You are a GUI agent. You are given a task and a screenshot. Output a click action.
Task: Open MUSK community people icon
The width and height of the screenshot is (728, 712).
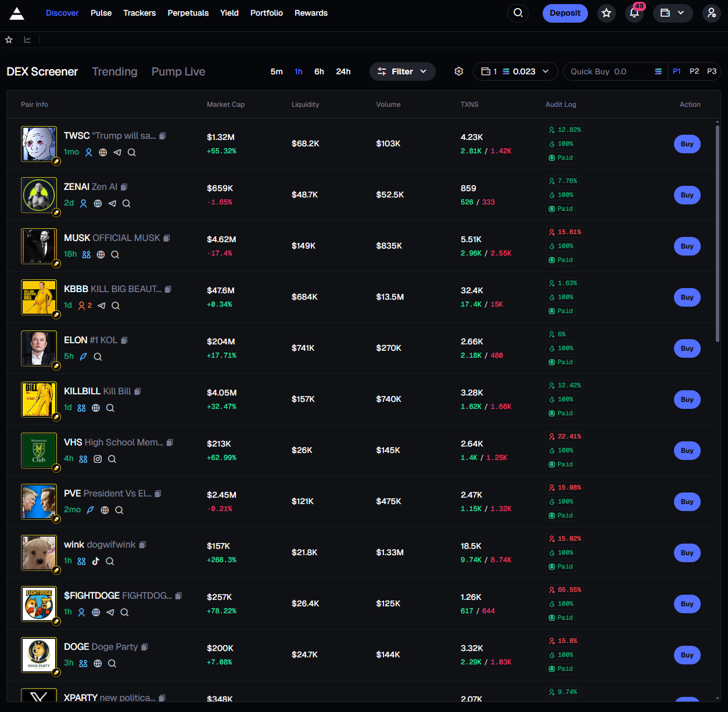coord(87,254)
